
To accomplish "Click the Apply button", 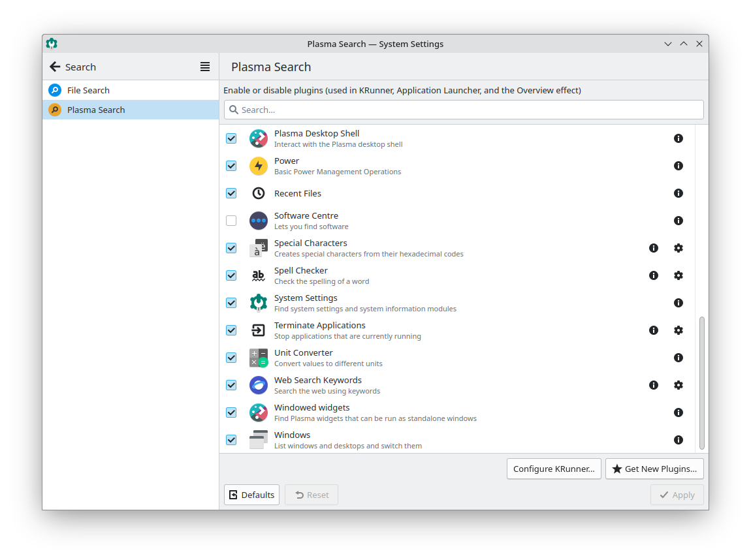I will point(677,495).
